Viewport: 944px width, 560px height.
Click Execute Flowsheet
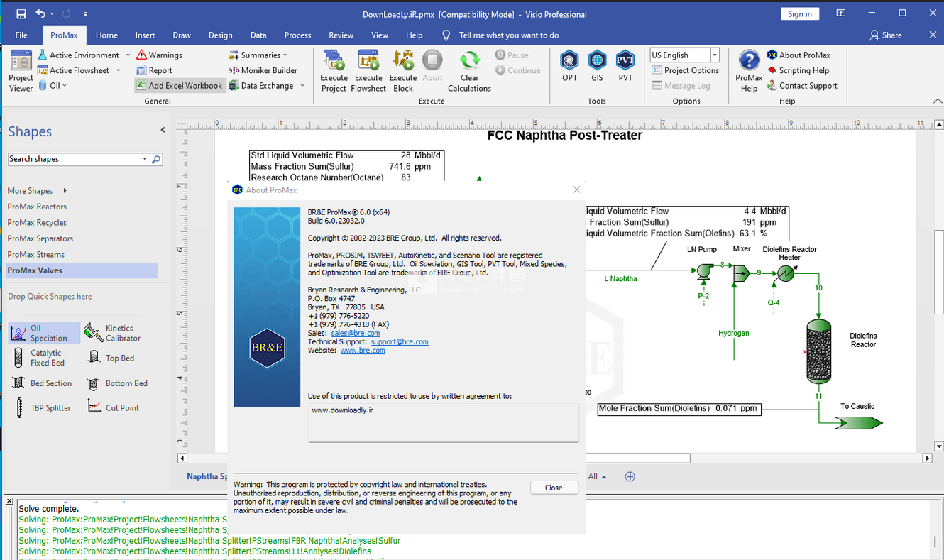(x=368, y=71)
